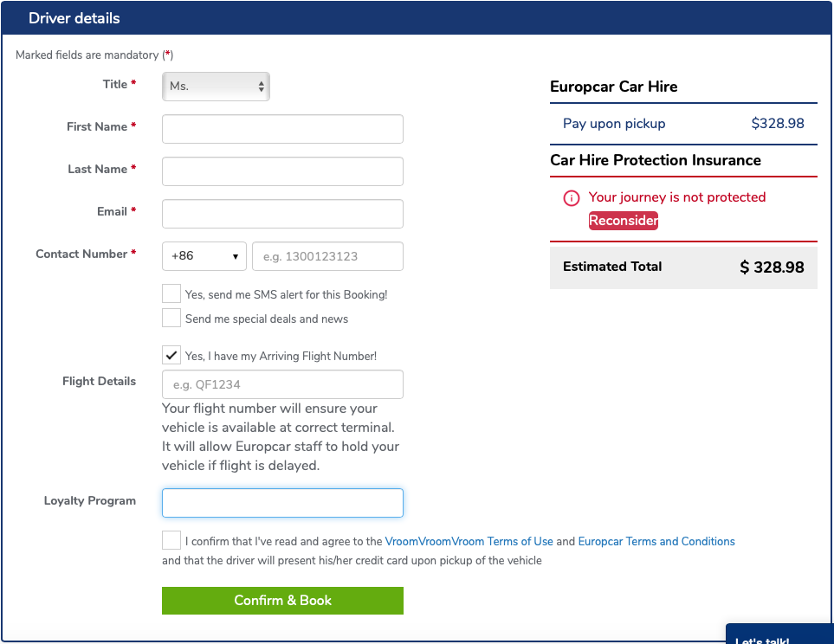Focus the Loyalty Program field

[x=282, y=503]
